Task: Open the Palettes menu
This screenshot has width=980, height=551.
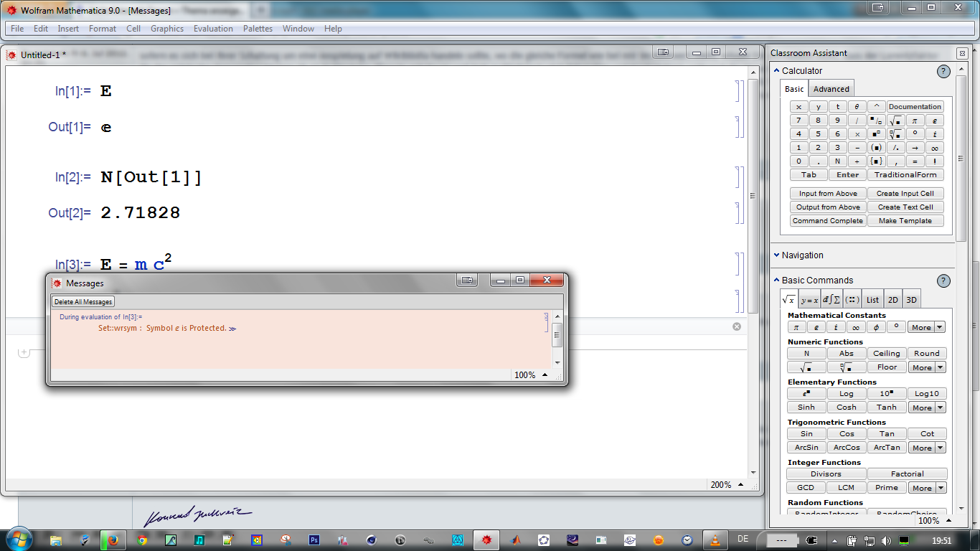Action: (x=258, y=29)
